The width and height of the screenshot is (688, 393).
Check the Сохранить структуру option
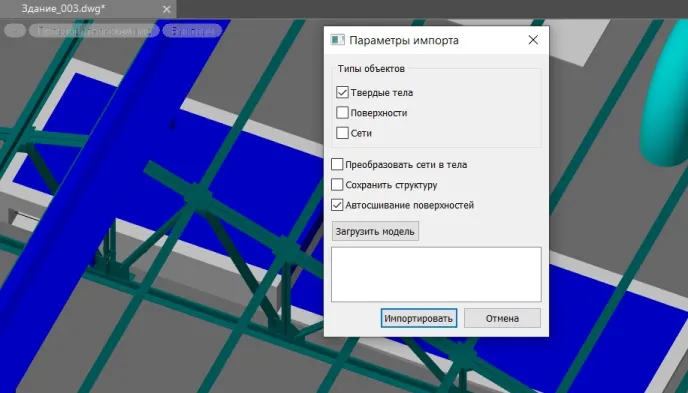[x=337, y=185]
